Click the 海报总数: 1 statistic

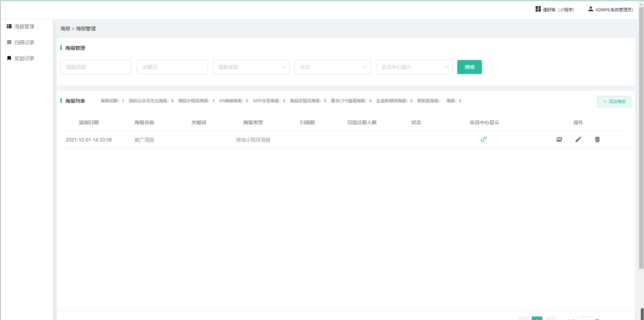112,101
